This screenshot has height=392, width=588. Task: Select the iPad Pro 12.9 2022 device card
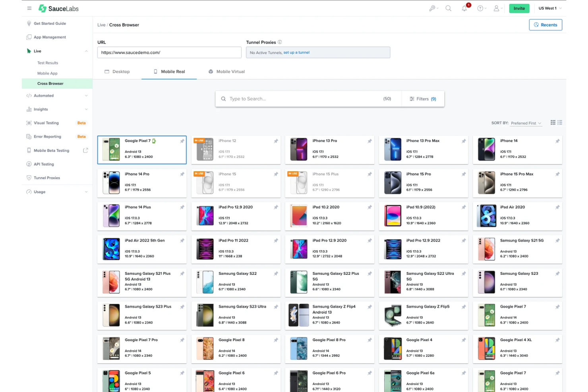coord(423,249)
